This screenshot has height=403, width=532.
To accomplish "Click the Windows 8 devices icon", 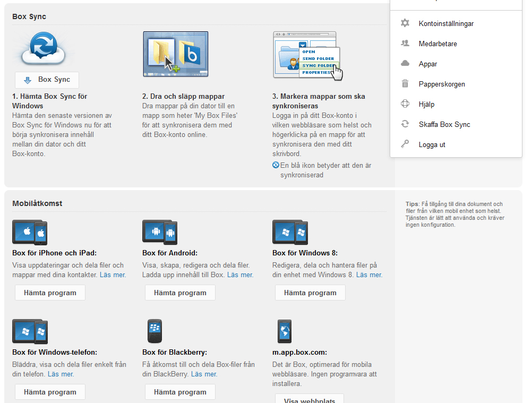I will 290,233.
